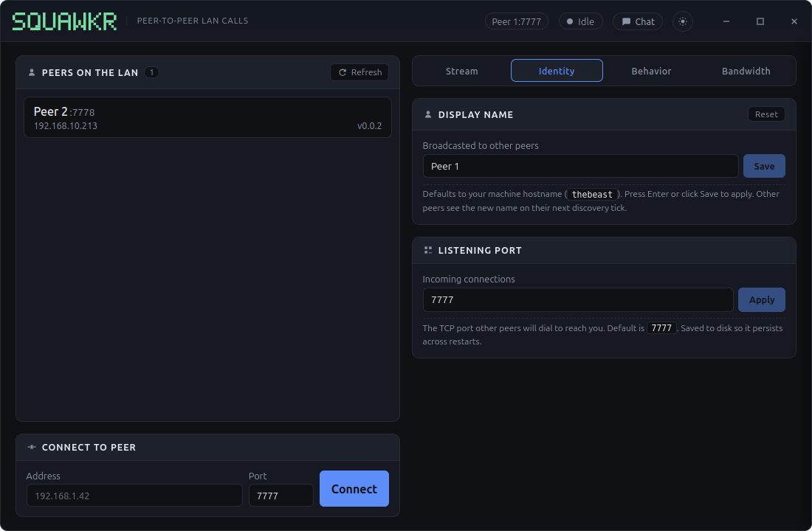The width and height of the screenshot is (812, 531).
Task: Close the Squawkr window
Action: pos(794,21)
